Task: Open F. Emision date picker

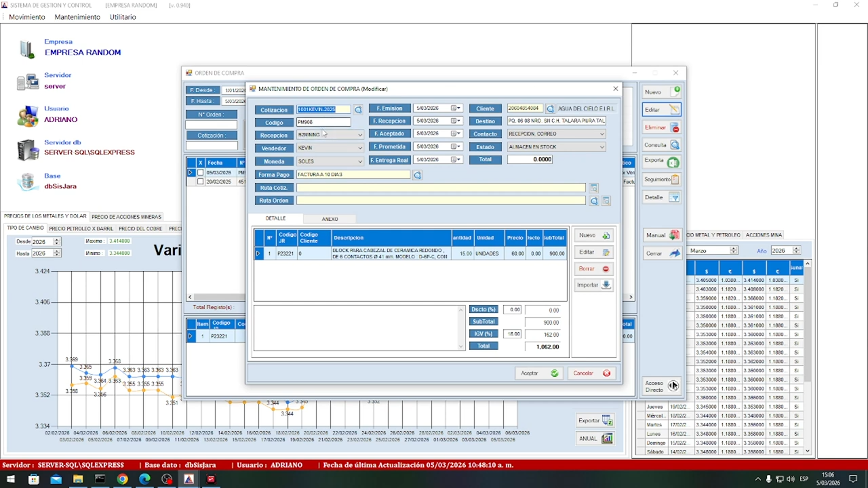Action: (456, 108)
